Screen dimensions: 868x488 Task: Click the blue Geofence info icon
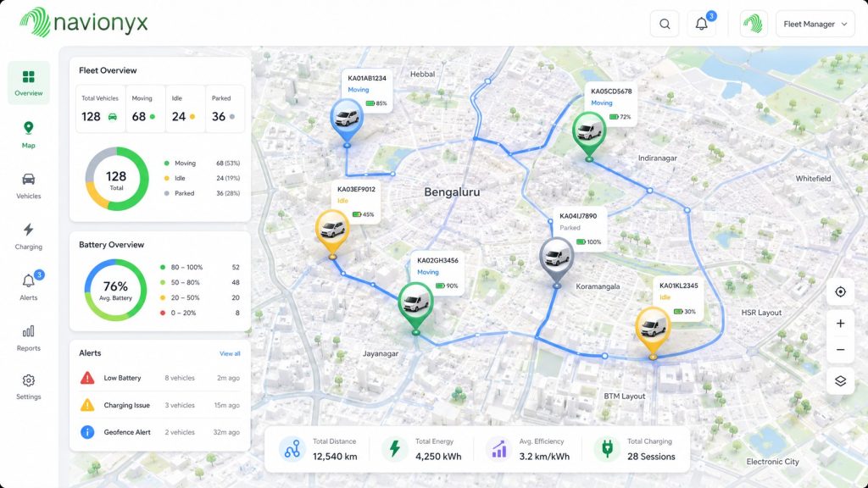[87, 432]
